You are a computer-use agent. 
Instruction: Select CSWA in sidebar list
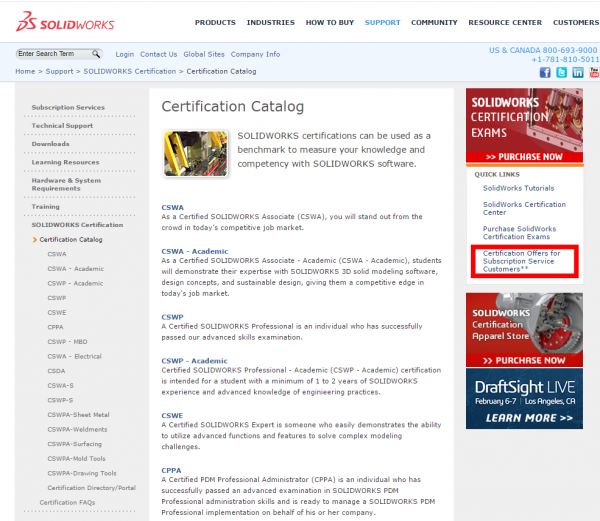(x=57, y=254)
